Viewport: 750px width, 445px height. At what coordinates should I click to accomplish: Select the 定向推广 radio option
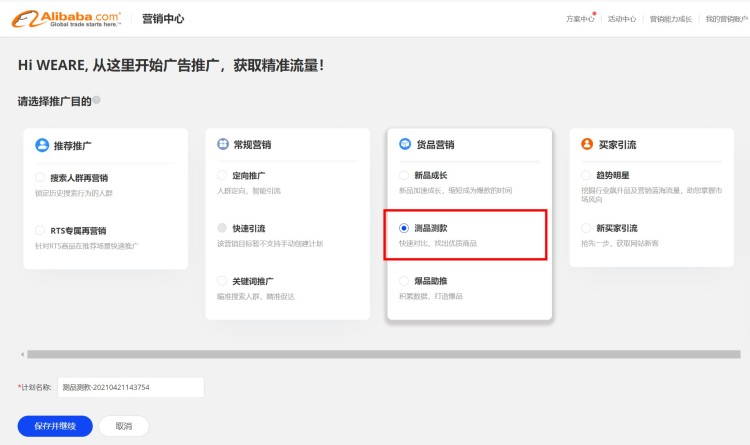click(222, 175)
